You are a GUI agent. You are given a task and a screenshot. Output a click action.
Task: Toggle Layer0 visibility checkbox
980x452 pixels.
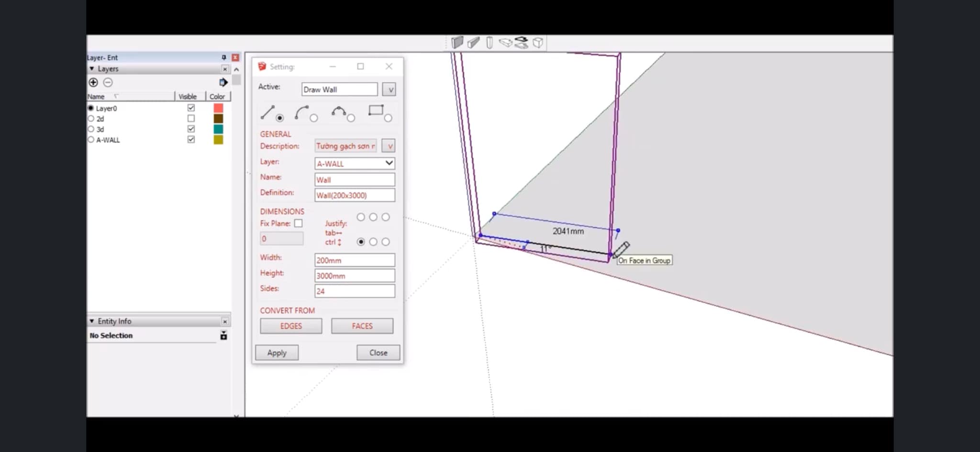(191, 108)
